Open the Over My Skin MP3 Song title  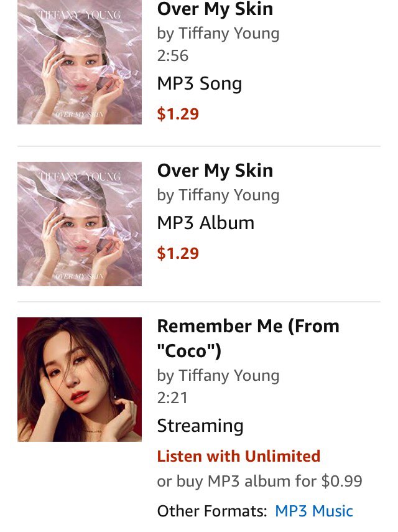[x=215, y=9]
